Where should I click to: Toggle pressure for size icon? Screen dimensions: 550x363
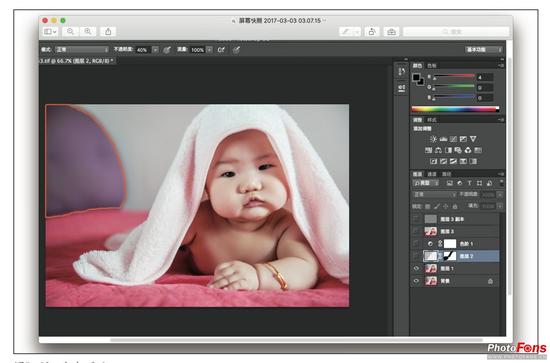236,50
